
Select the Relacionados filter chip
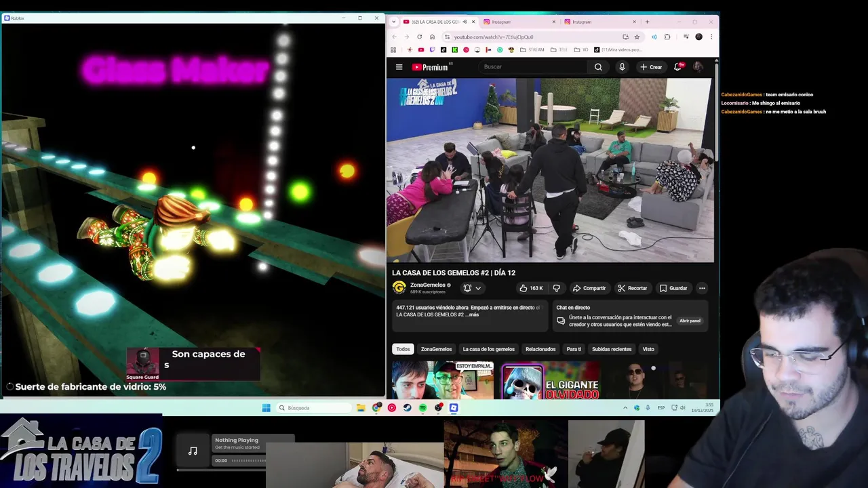540,349
